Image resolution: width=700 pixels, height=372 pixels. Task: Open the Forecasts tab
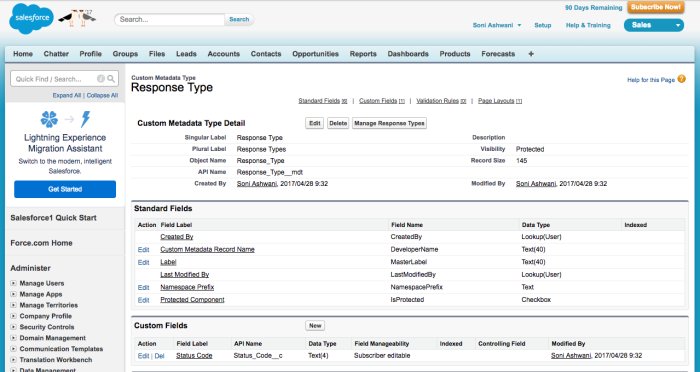(x=498, y=54)
